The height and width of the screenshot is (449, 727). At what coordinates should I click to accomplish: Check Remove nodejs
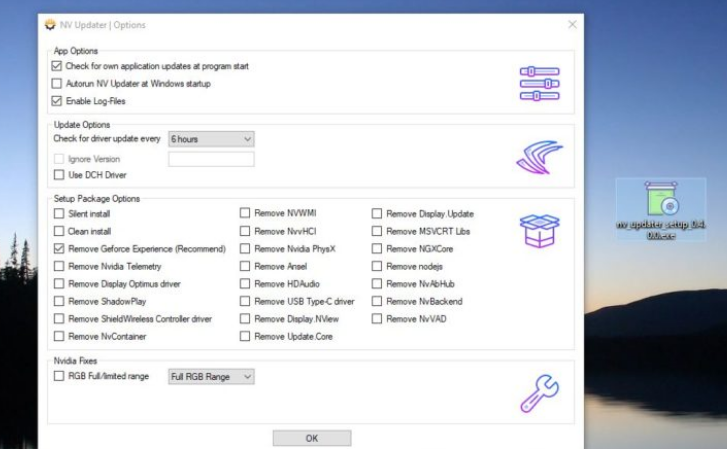(377, 266)
